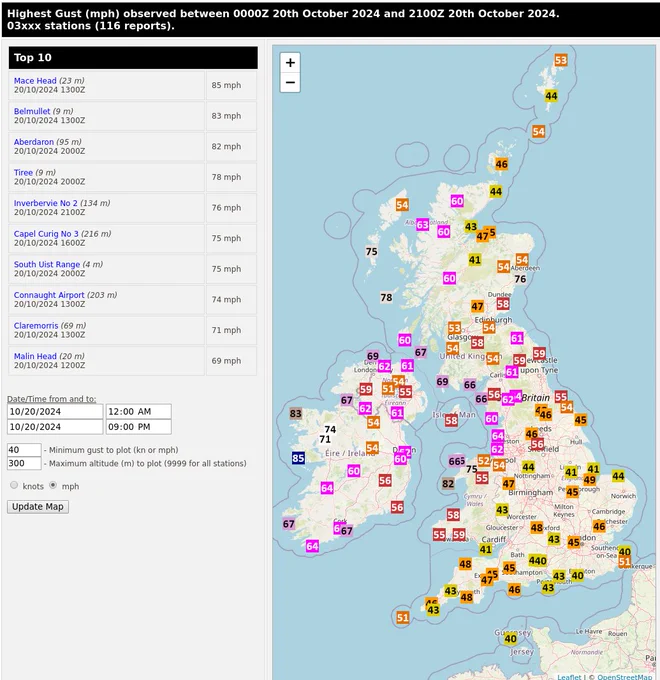The width and height of the screenshot is (660, 680).
Task: Click the Top 10 header
Action: click(x=133, y=58)
